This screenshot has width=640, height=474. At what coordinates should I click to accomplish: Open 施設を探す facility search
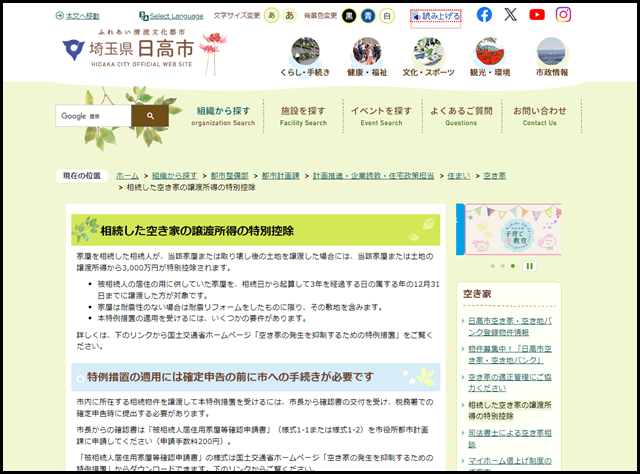[303, 116]
